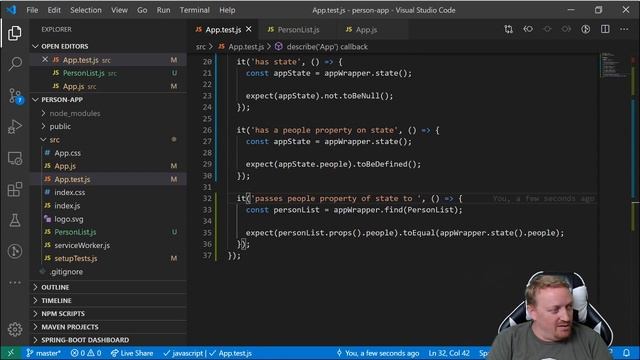Click the compare changes icon in editor toolbar
640x360 pixels.
pyautogui.click(x=508, y=29)
